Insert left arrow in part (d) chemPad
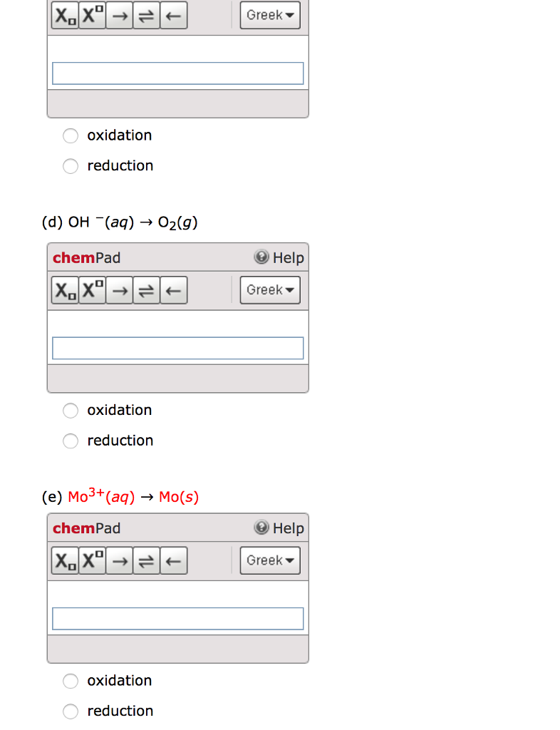This screenshot has height=730, width=560. click(x=173, y=290)
